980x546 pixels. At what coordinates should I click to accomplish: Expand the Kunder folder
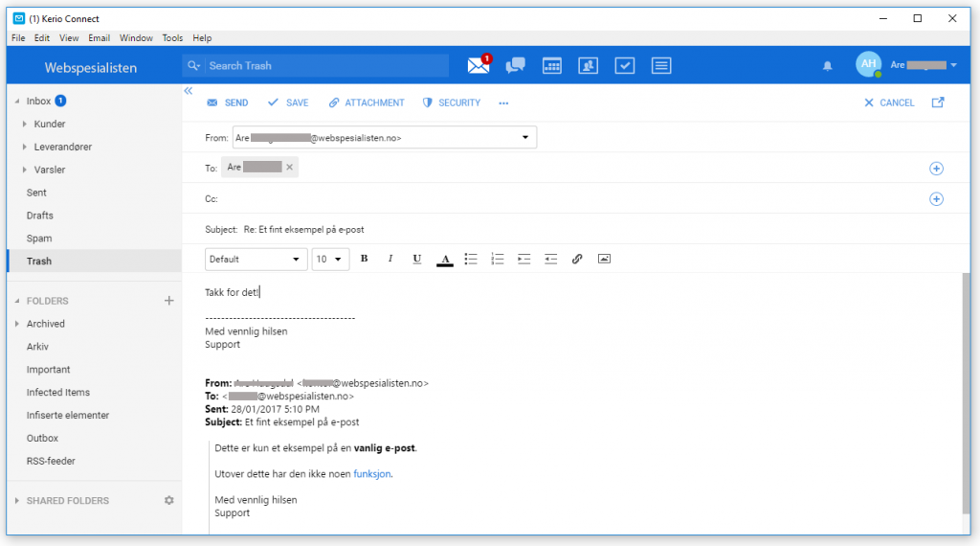tap(25, 125)
